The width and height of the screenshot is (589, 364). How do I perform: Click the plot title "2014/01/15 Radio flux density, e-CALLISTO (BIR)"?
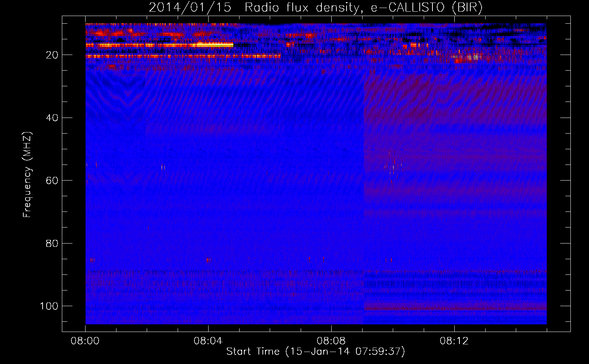point(316,7)
